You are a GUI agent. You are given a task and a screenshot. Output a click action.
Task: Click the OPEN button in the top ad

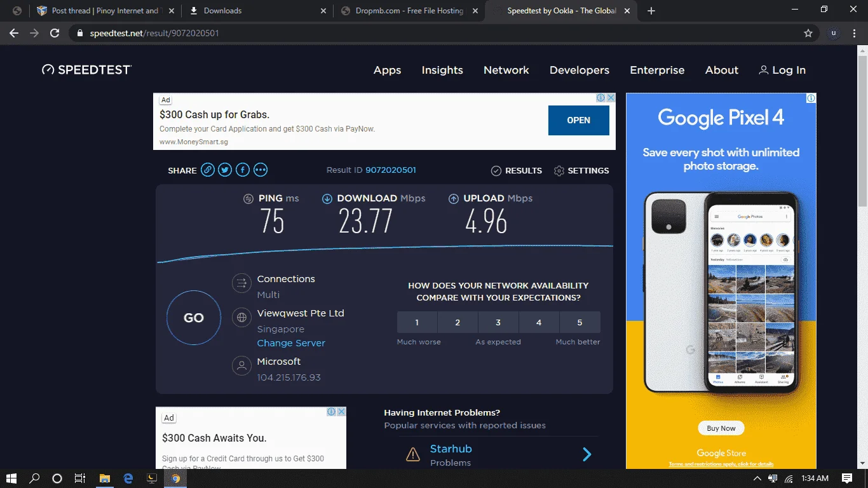coord(579,120)
